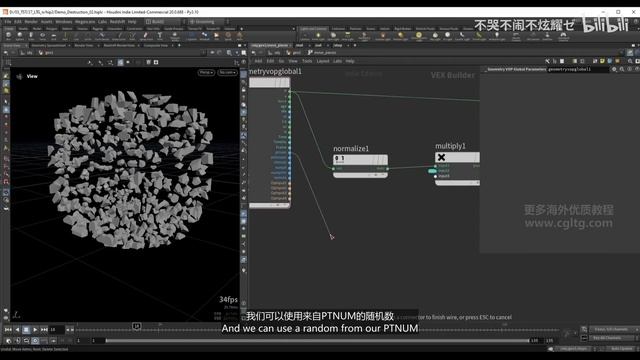Select the Platonic Solids shelf tool
The image size is (640, 360).
pyautogui.click(x=175, y=36)
